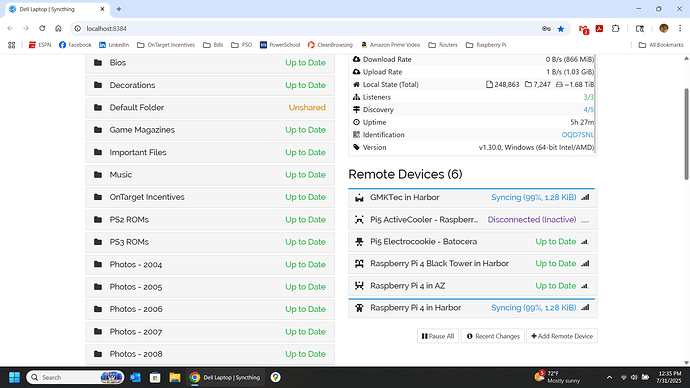This screenshot has width=690, height=388.
Task: Open the OnTarget Incentives bookmark folder
Action: 166,45
